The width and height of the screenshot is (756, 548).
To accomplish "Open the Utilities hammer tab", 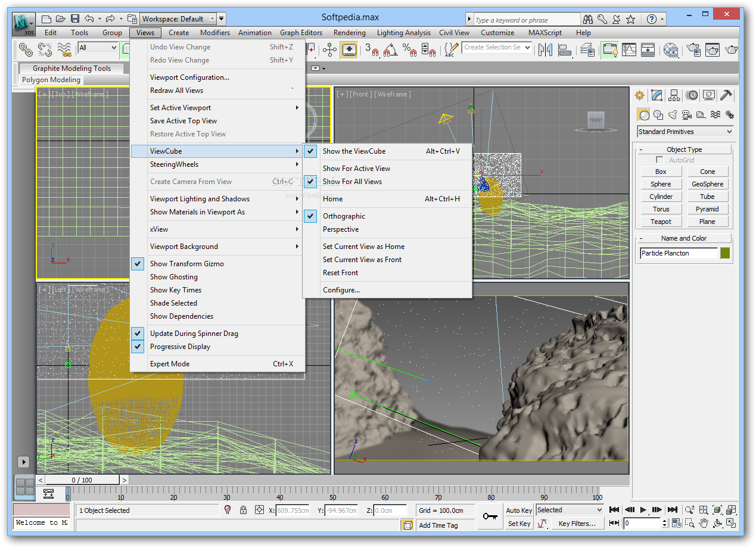I will 726,95.
